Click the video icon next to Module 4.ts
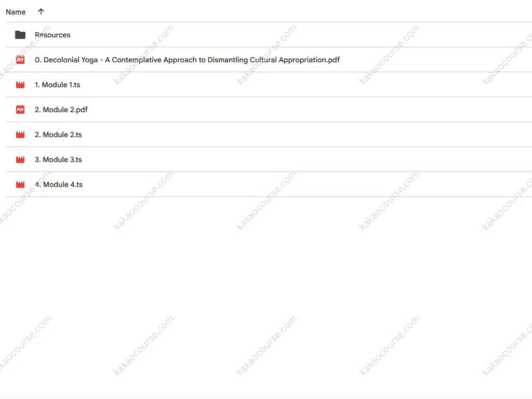Image resolution: width=532 pixels, height=399 pixels. pyautogui.click(x=20, y=184)
